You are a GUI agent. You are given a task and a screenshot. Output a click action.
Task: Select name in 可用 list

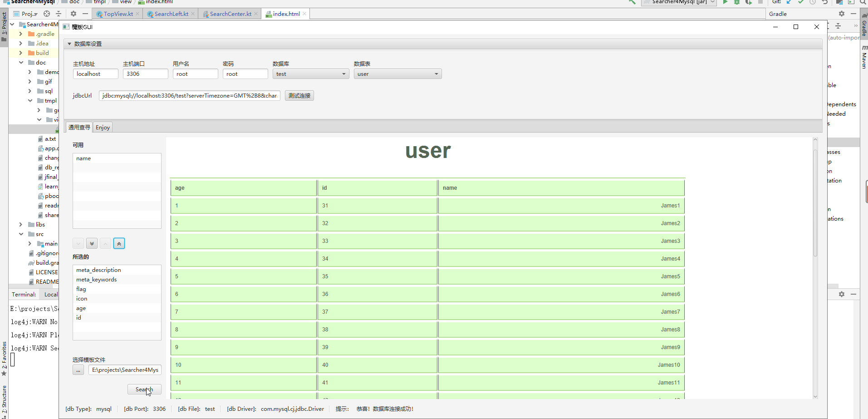(117, 158)
